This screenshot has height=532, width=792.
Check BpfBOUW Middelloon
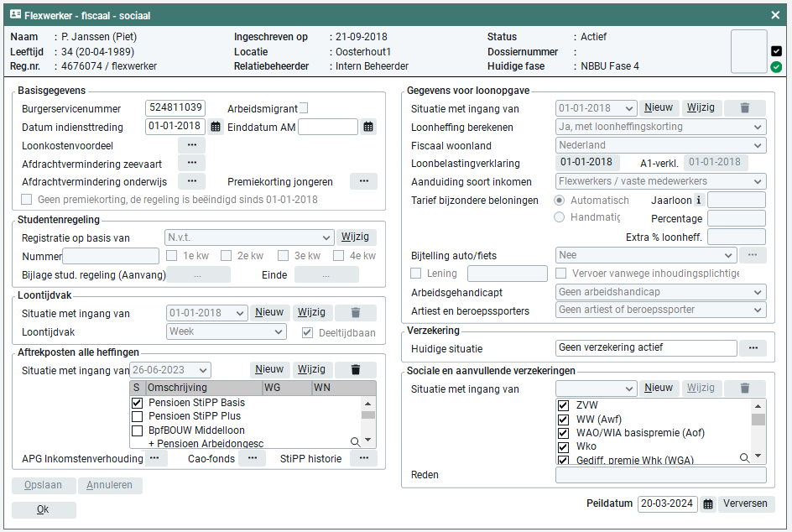pos(137,430)
